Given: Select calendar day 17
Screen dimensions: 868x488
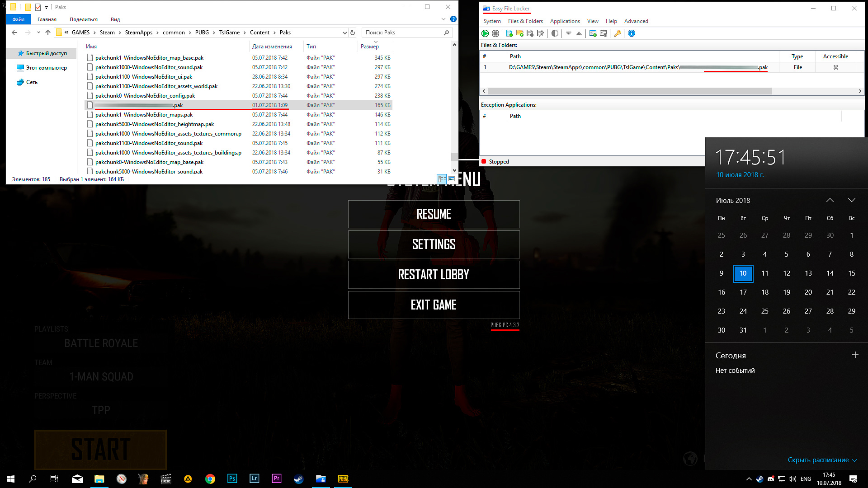Looking at the screenshot, I should (743, 292).
